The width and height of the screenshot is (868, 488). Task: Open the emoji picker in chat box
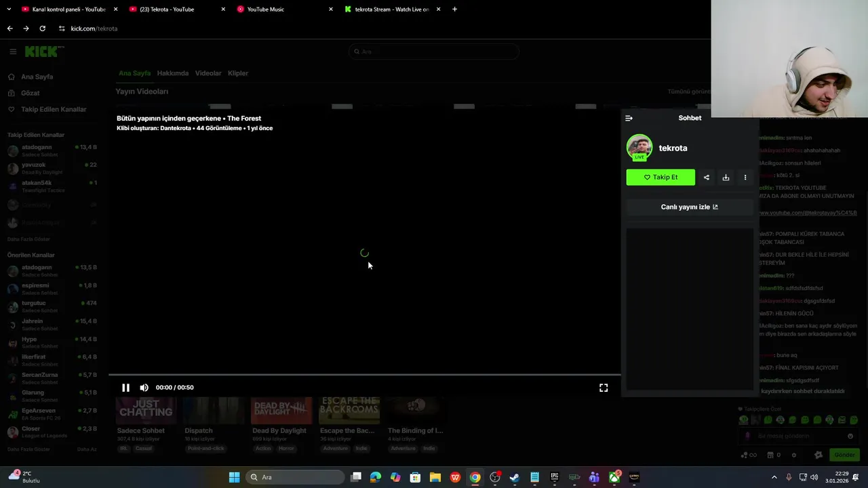click(850, 436)
